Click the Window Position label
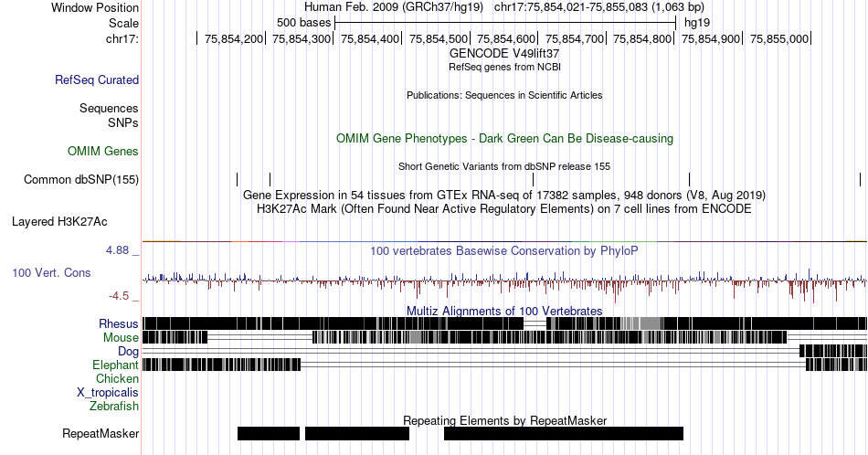The width and height of the screenshot is (868, 455). [95, 7]
